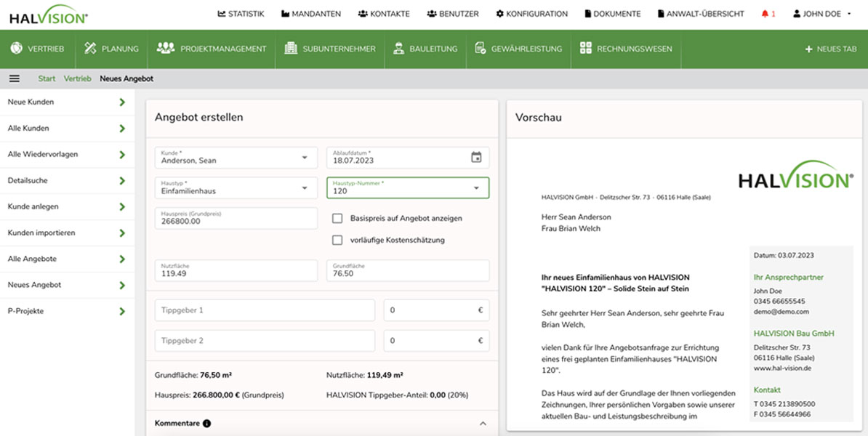The height and width of the screenshot is (436, 868).
Task: Open Mandanten from top navigation
Action: 311,14
